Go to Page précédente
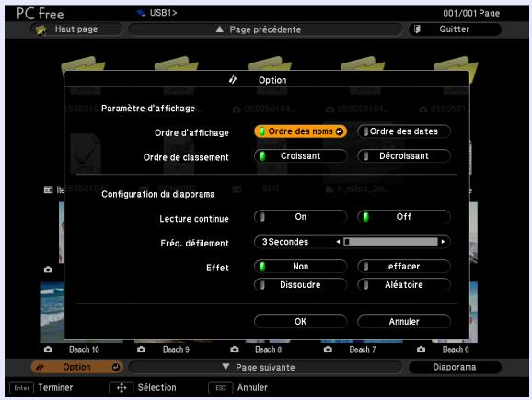The image size is (532, 400). (265, 29)
